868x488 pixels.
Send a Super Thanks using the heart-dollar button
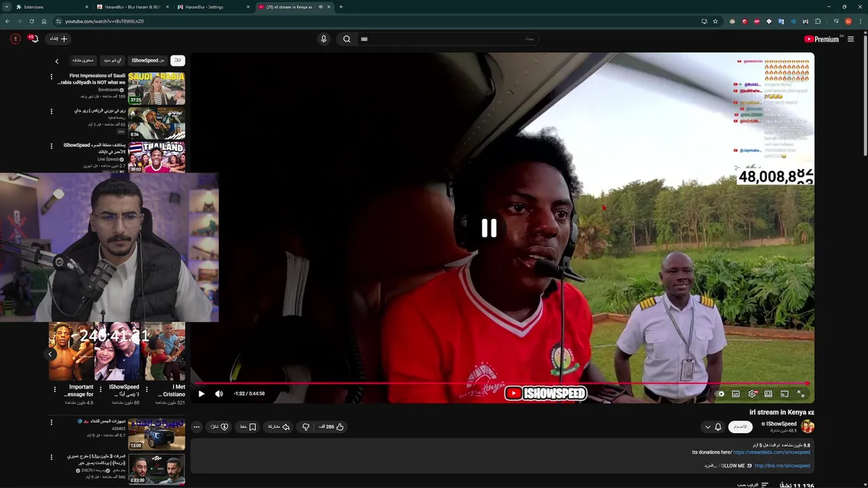[219, 427]
